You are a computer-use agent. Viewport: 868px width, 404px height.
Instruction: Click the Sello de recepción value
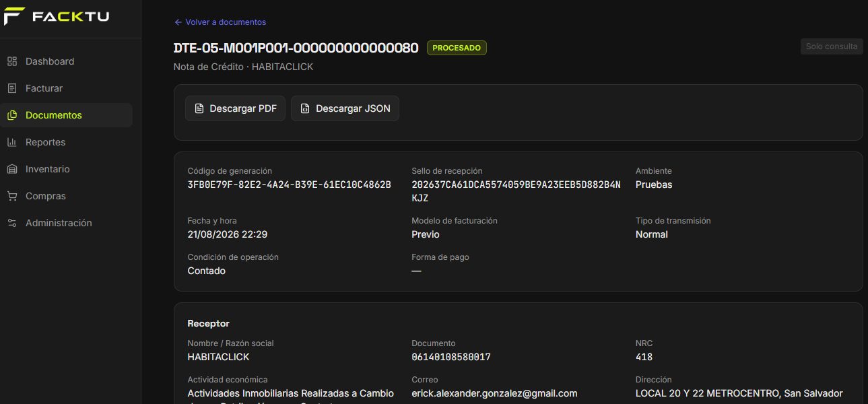coord(516,191)
